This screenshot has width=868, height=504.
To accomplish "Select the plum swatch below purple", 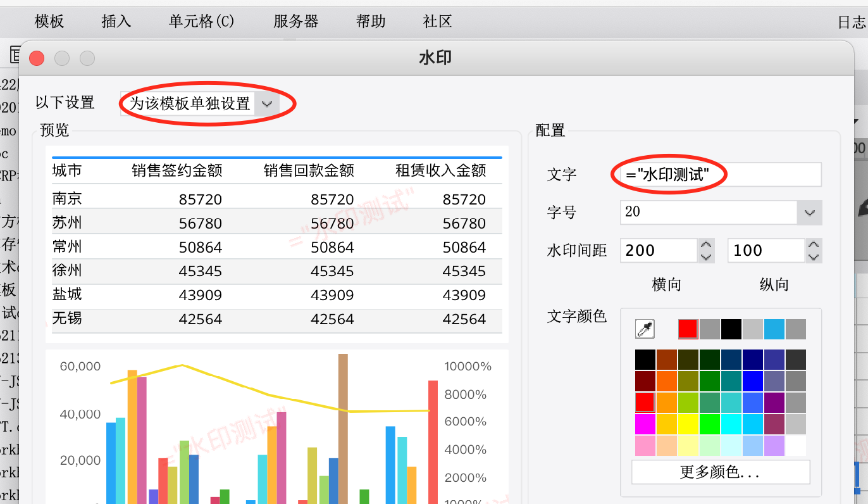I will [774, 424].
